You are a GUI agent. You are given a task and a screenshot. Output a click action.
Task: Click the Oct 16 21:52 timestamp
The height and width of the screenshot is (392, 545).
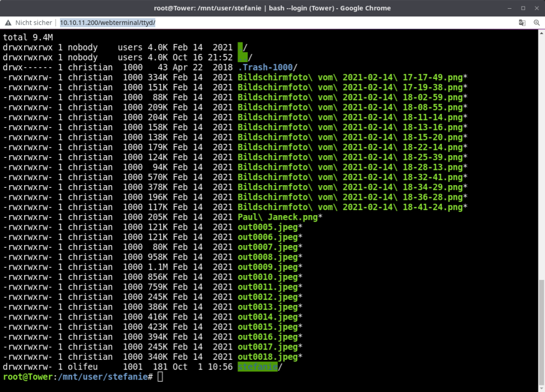(203, 57)
